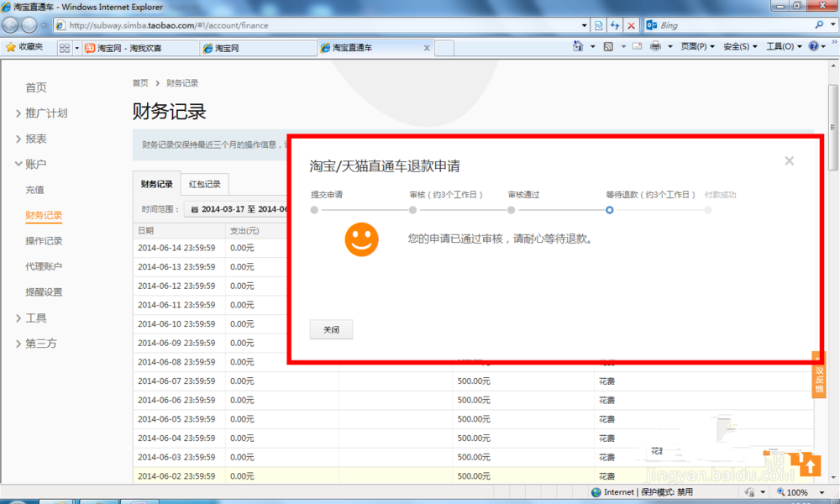This screenshot has height=504, width=840.
Task: Click the date range picker field
Action: click(x=236, y=209)
